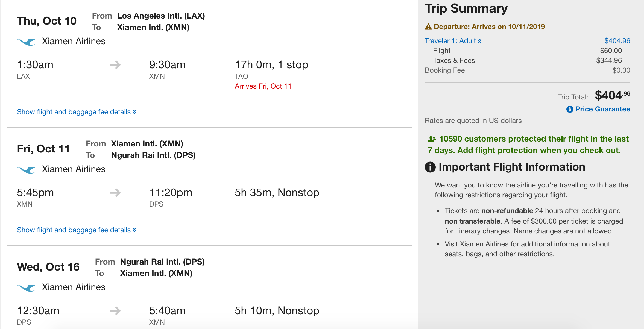This screenshot has height=329, width=644.
Task: Click the Xiamen Airlines logo on the LAX flight
Action: 26,42
